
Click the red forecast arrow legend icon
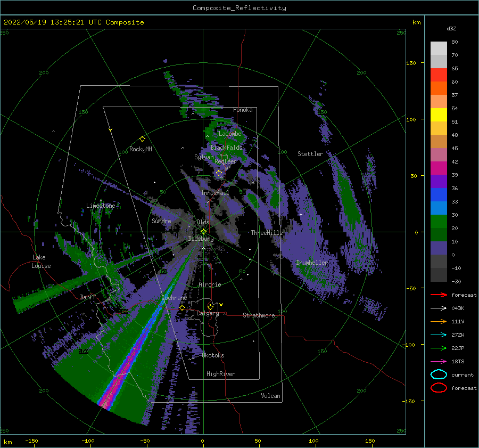click(439, 295)
